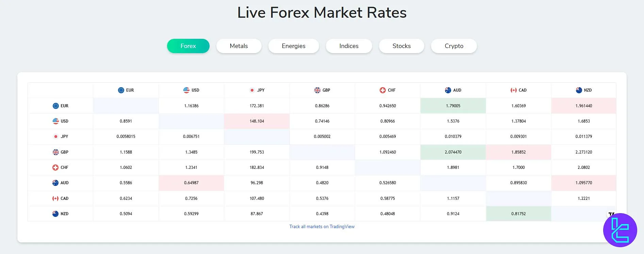
Task: Select the Forex tab
Action: pos(188,46)
